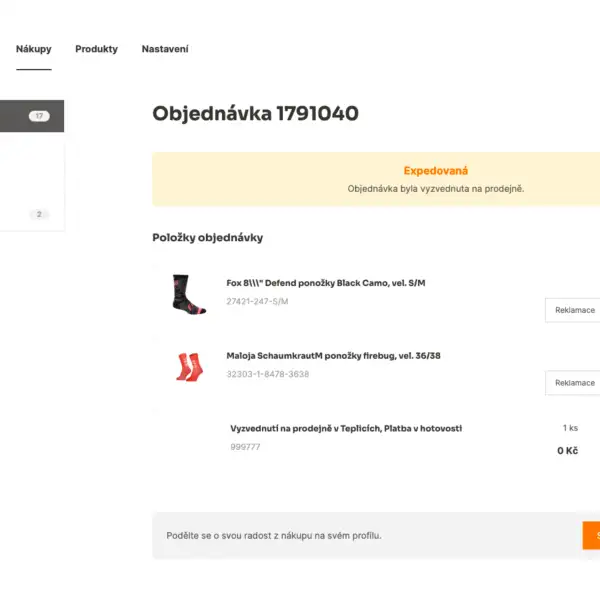The image size is (600, 600).
Task: Click Reklamace for the Fox Defend socks
Action: click(573, 310)
